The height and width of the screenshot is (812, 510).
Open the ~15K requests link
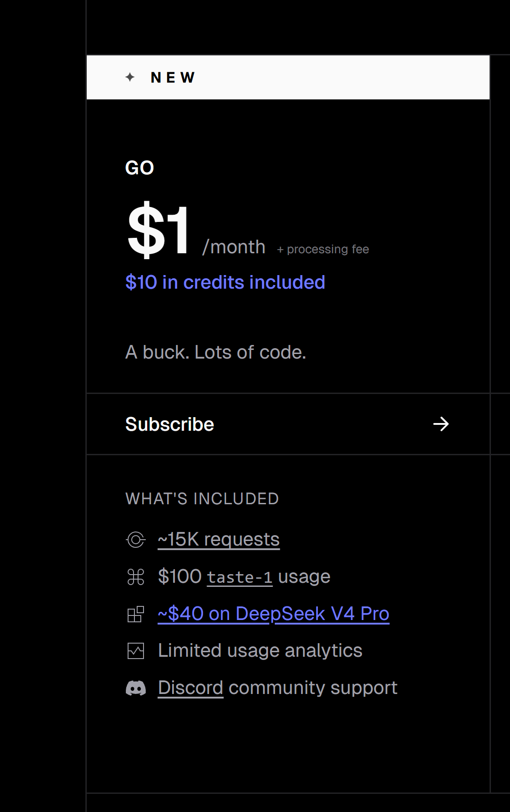[x=218, y=539]
